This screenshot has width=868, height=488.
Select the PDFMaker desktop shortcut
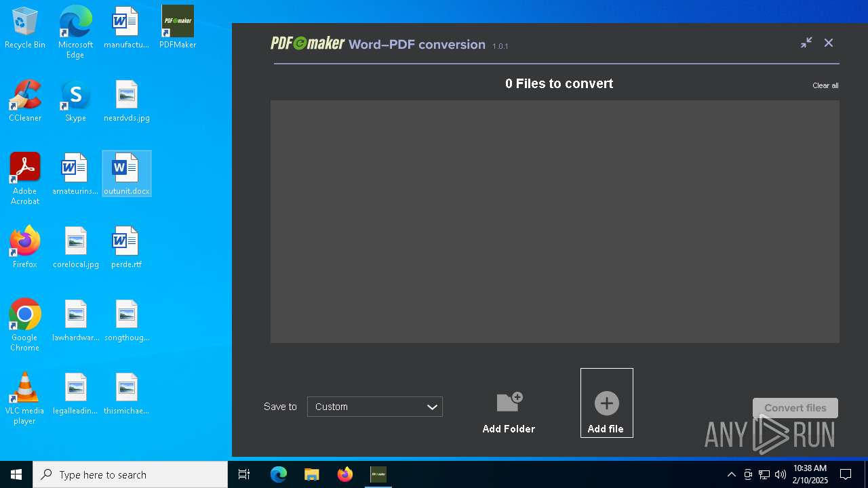tap(178, 28)
